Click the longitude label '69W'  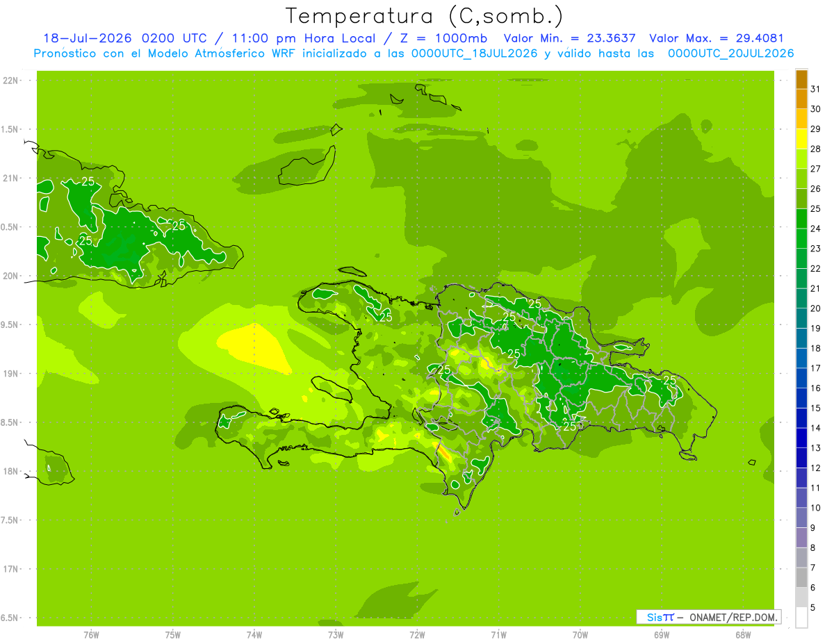[662, 634]
